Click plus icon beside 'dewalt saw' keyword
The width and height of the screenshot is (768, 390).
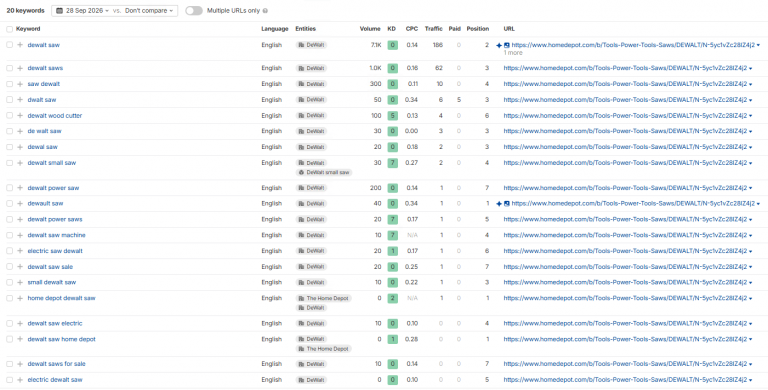coord(20,45)
